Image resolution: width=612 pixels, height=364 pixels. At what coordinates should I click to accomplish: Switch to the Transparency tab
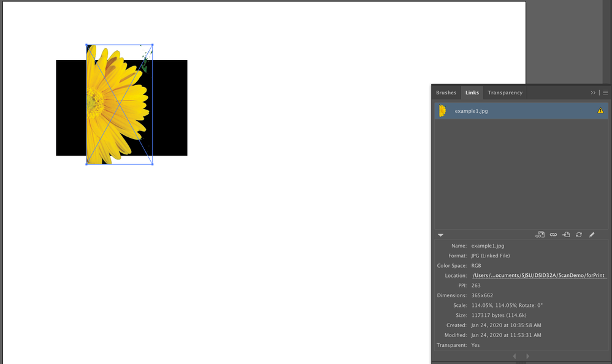[505, 93]
